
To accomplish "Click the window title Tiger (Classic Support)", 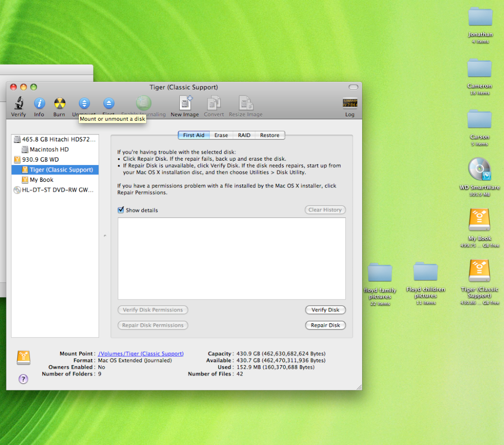I will point(184,87).
